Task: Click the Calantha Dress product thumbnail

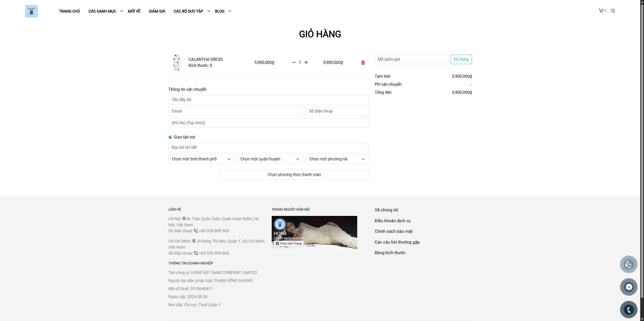Action: tap(177, 63)
